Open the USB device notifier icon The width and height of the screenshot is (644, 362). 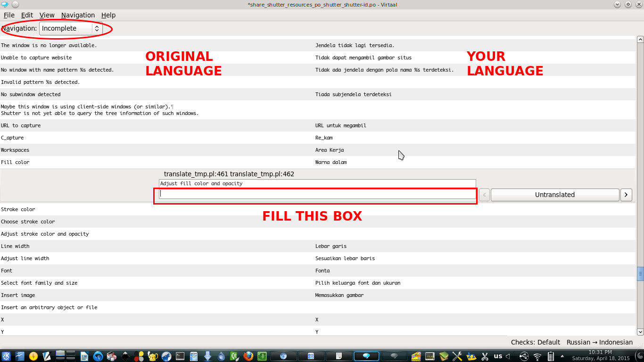click(524, 356)
